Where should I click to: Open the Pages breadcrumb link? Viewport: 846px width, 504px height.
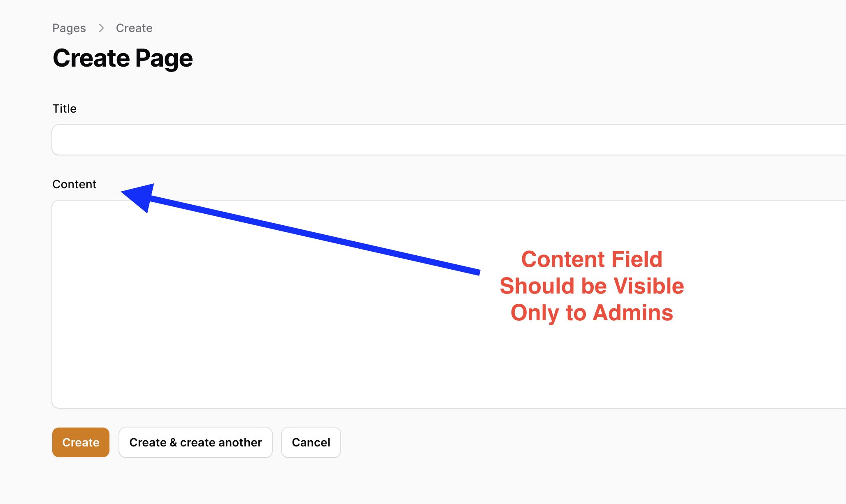point(69,28)
